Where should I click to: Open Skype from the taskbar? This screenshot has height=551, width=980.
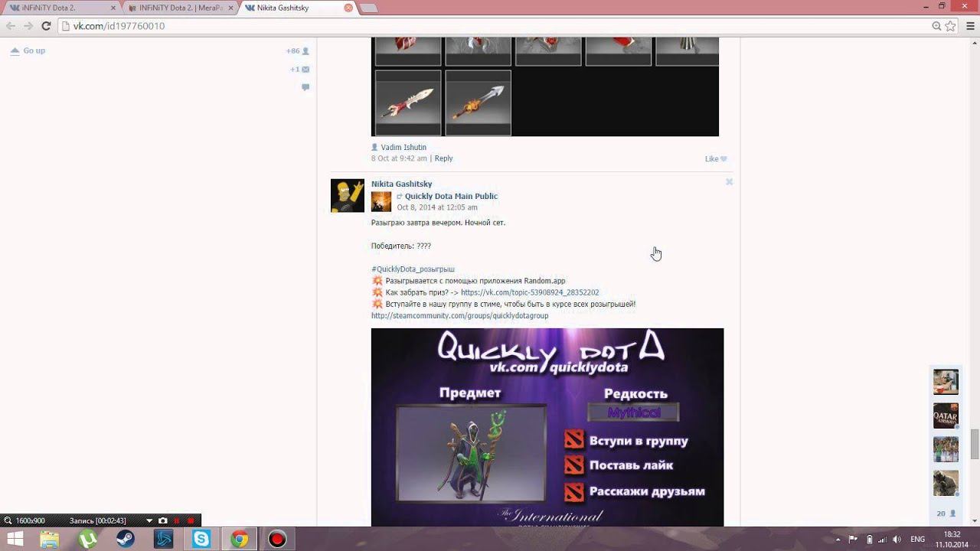[201, 540]
